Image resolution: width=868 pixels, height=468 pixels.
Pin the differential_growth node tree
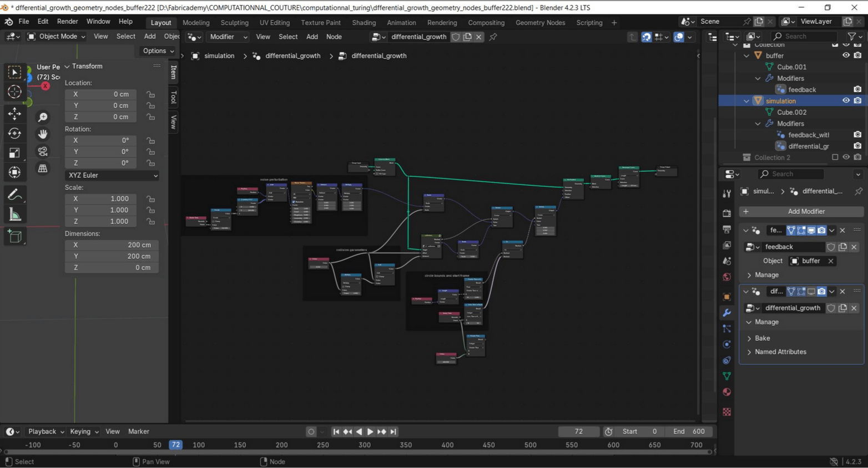[493, 37]
